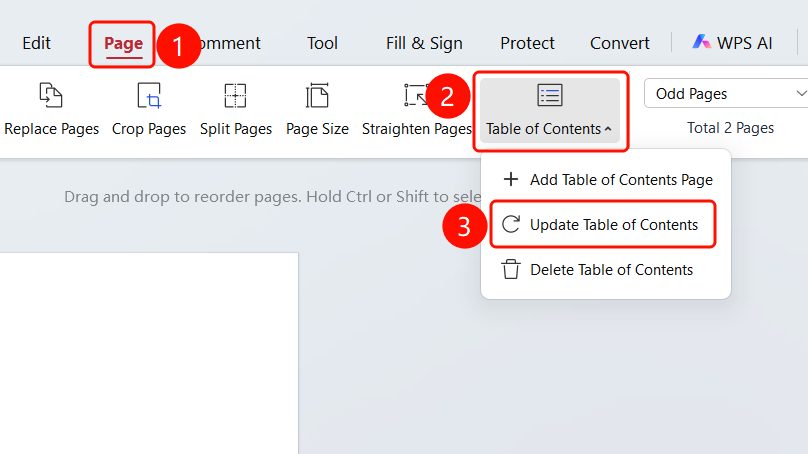Choose Add Table of Contents Page
The height and width of the screenshot is (454, 808).
606,179
